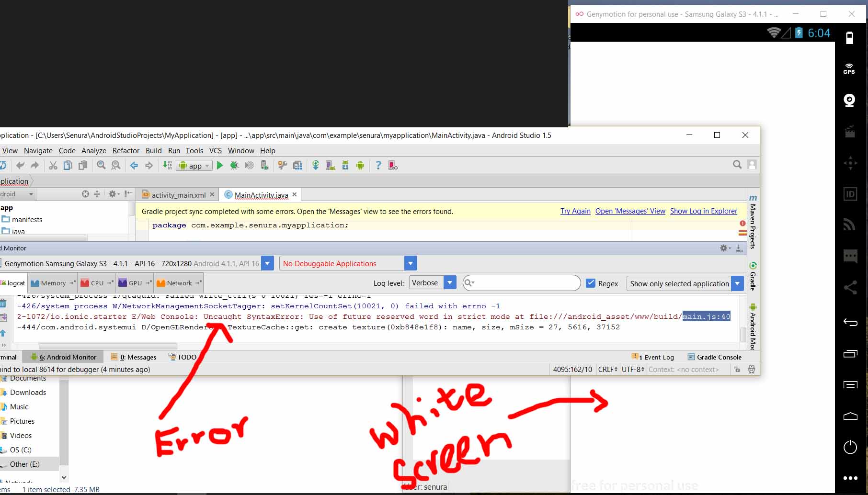Click Scroll from Source target icon
868x495 pixels.
click(85, 194)
